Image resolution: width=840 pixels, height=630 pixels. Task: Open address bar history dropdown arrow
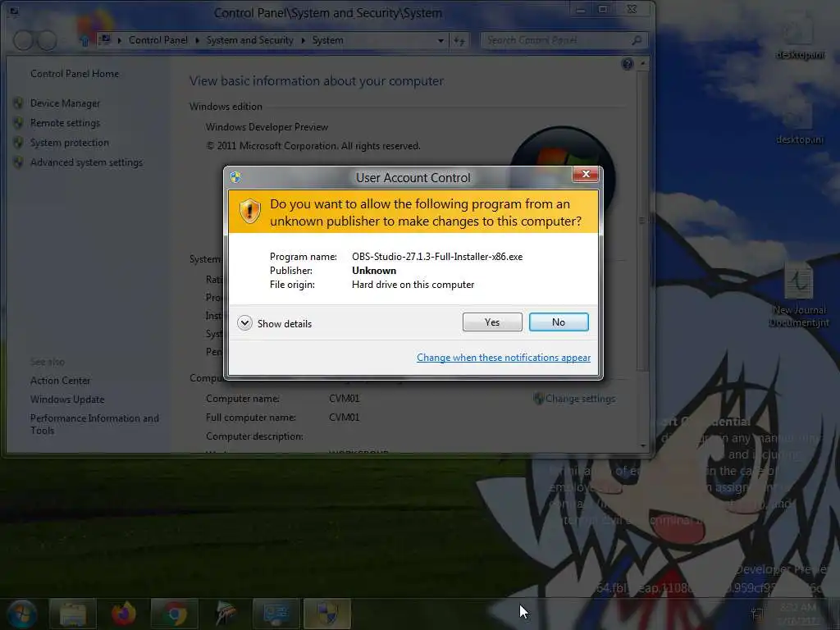pyautogui.click(x=441, y=41)
